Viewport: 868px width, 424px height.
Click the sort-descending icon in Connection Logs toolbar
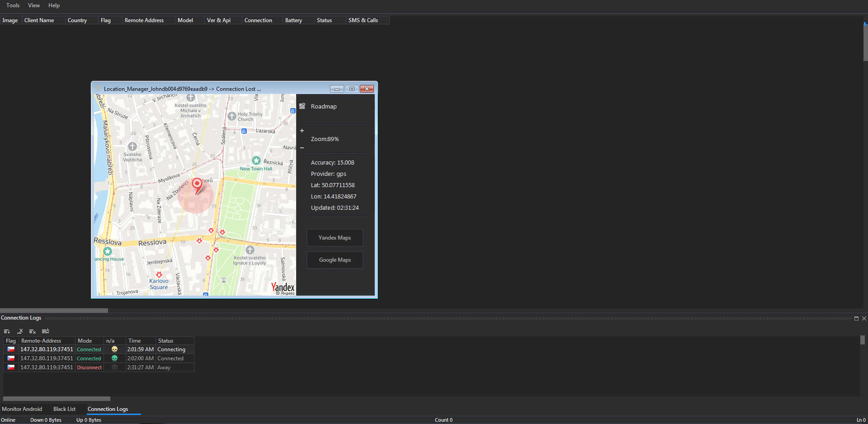[7, 331]
